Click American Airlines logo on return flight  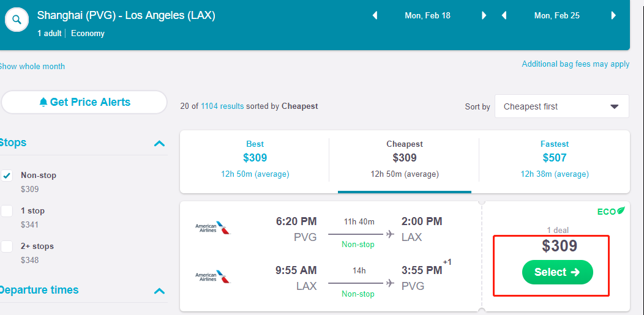[212, 276]
